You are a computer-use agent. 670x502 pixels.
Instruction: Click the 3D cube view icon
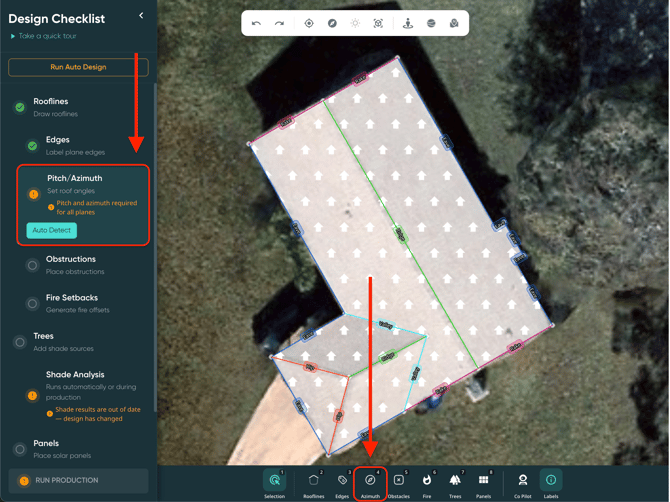pos(378,23)
